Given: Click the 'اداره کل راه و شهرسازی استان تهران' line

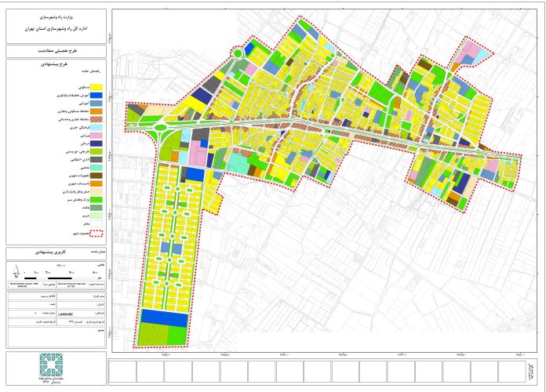Looking at the screenshot, I should point(56,29).
